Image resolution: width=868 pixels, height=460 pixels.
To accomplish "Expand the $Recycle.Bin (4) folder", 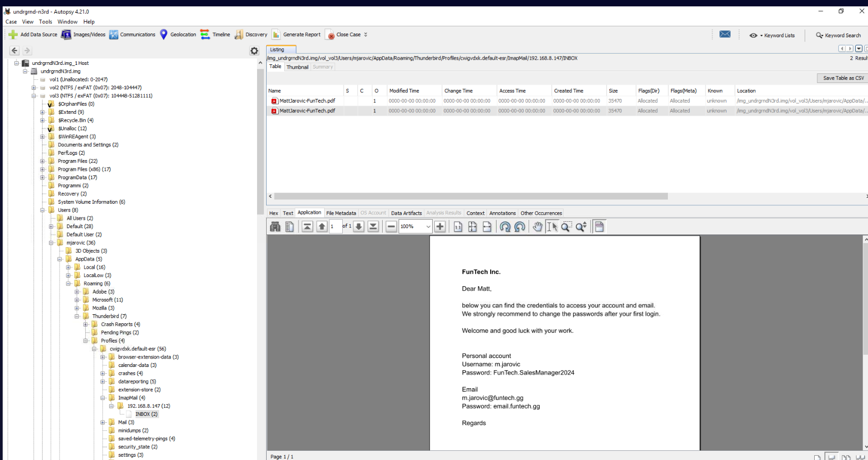I will [x=43, y=120].
